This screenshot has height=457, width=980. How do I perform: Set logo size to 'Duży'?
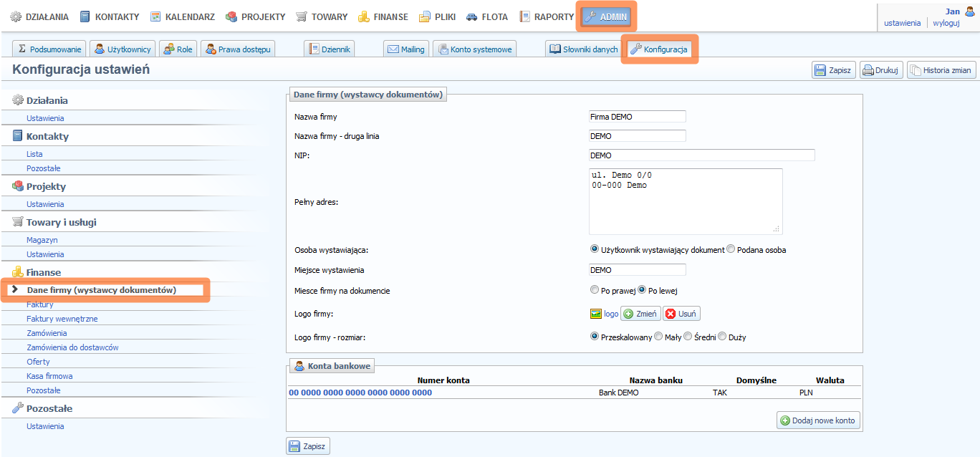point(722,336)
